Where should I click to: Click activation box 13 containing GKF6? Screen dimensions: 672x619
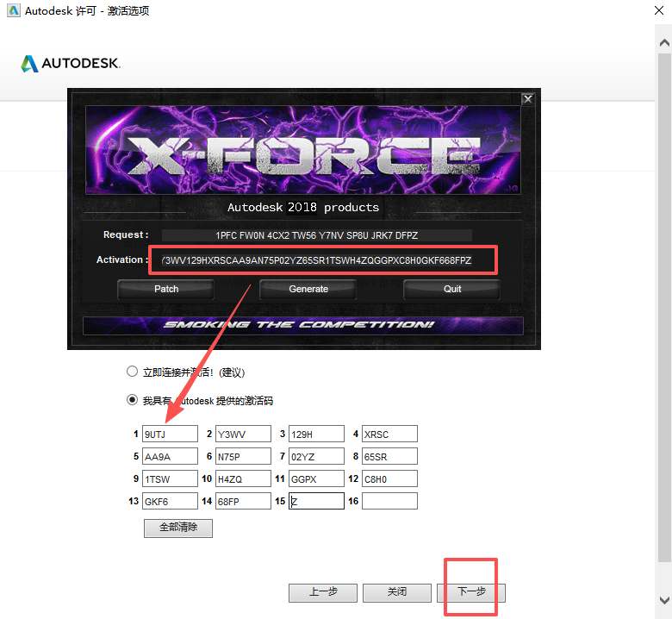(170, 501)
